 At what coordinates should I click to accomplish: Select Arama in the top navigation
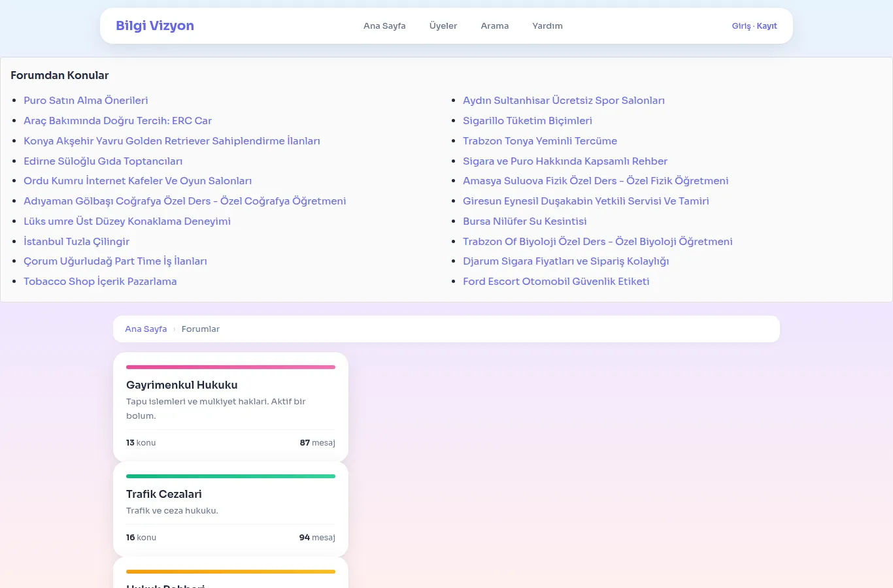[495, 26]
